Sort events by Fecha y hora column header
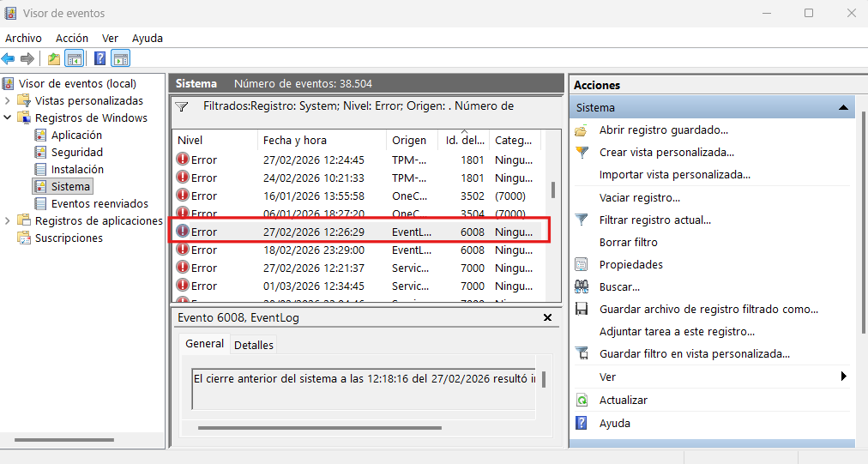The width and height of the screenshot is (868, 464). pyautogui.click(x=322, y=140)
